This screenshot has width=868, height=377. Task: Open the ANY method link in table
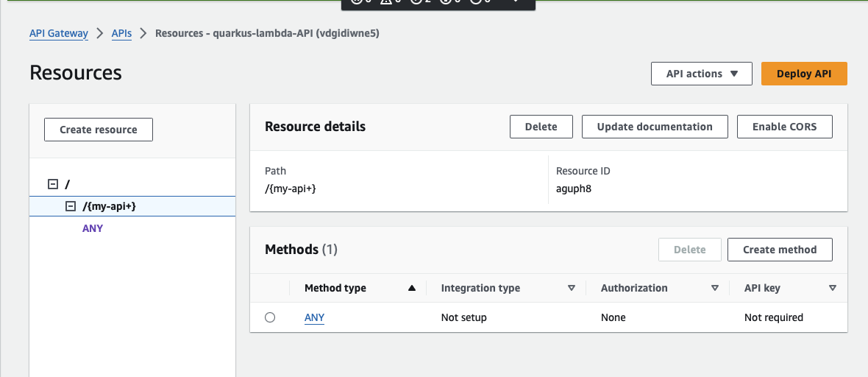(x=314, y=317)
